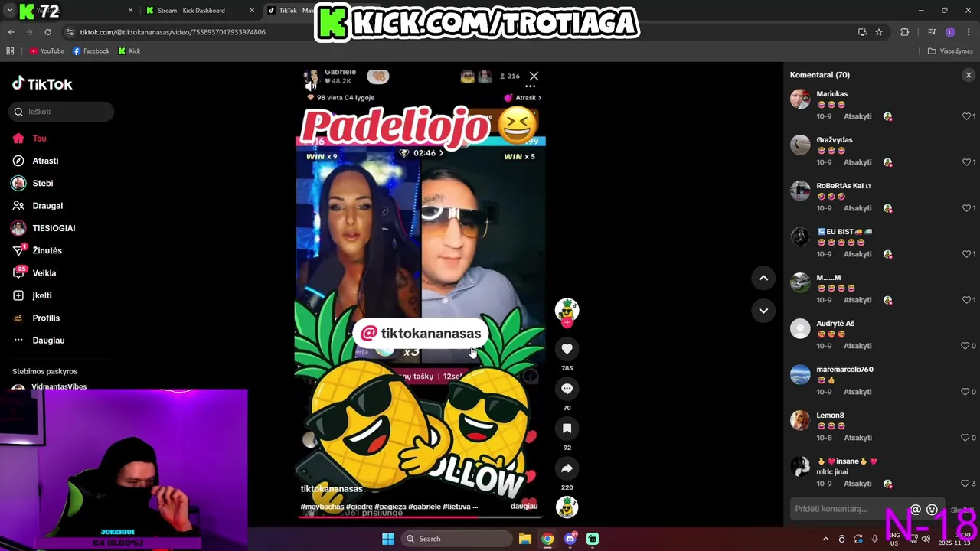This screenshot has height=551, width=980.
Task: Reply to Lemon8 comment
Action: click(857, 438)
